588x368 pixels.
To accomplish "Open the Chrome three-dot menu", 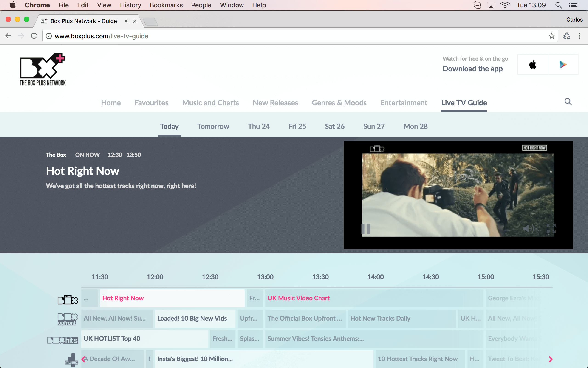I will click(x=580, y=36).
